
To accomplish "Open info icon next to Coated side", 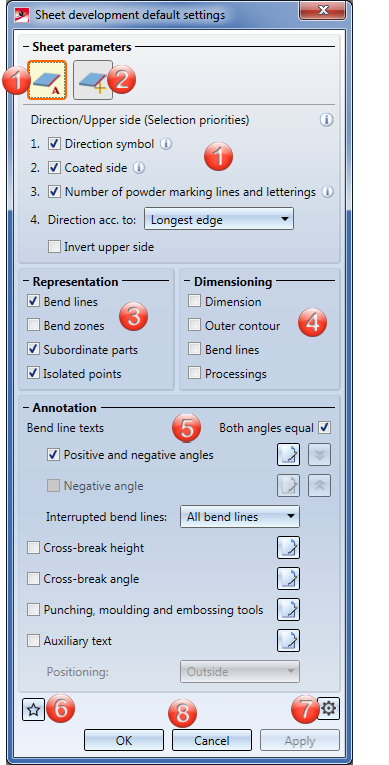I will click(x=139, y=168).
